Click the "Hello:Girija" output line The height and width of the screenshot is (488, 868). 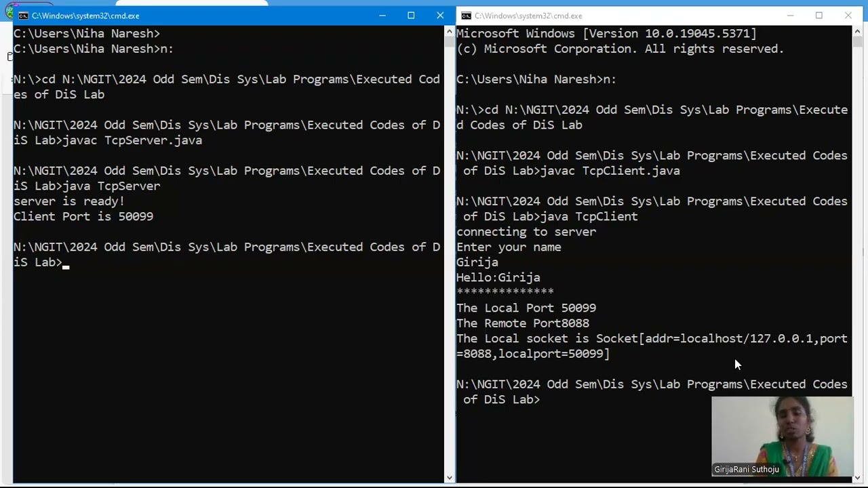pyautogui.click(x=498, y=277)
